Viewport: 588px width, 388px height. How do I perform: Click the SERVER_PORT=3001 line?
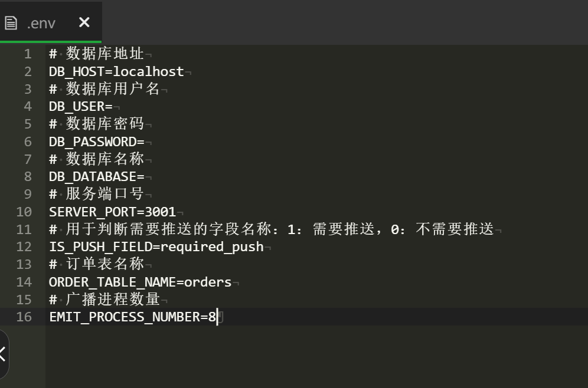(x=112, y=212)
